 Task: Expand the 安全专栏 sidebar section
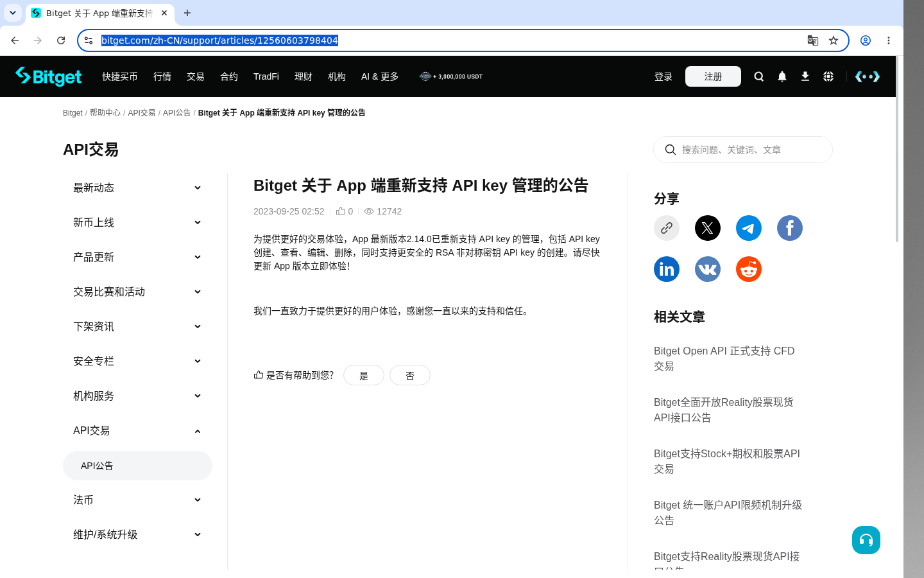pos(137,361)
